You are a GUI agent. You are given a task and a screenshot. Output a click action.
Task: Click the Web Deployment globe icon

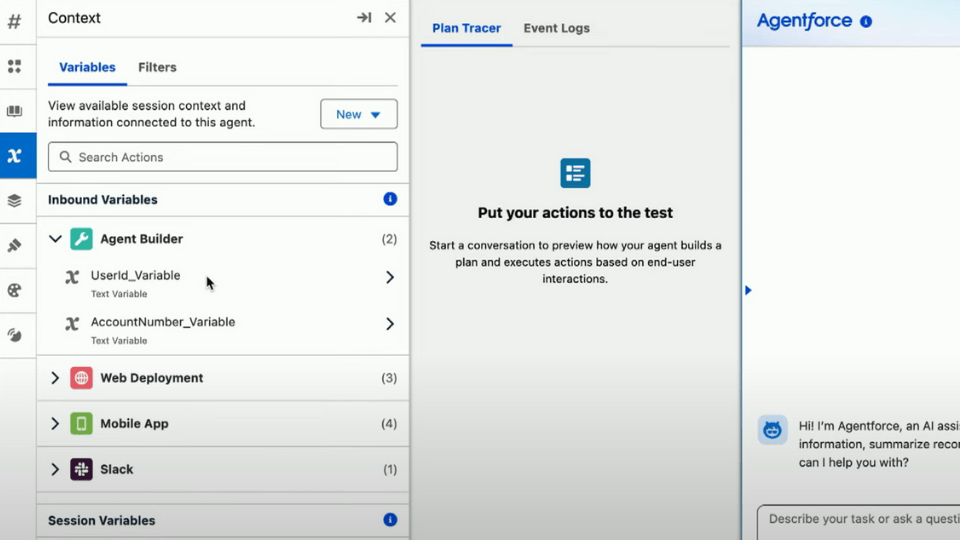[81, 378]
